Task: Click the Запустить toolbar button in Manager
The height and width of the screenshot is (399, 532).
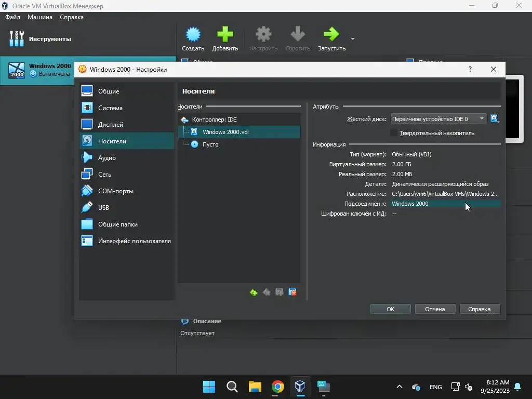Action: coord(332,38)
